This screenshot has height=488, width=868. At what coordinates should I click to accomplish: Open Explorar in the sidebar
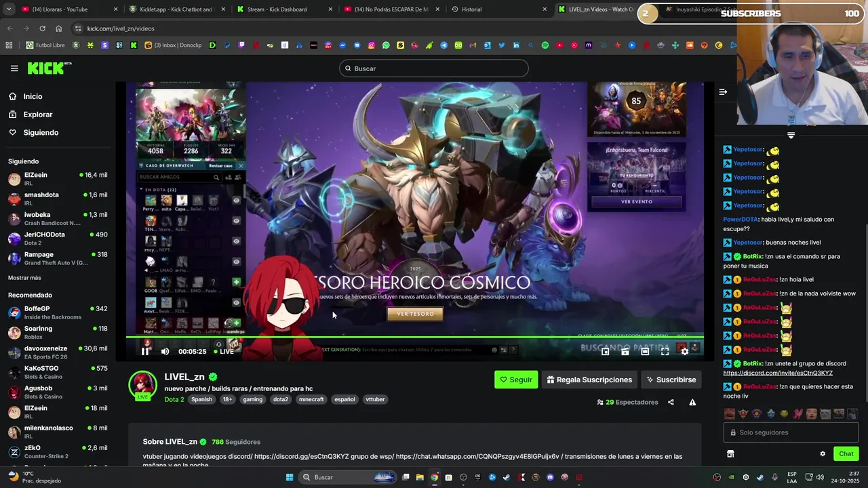tap(38, 115)
